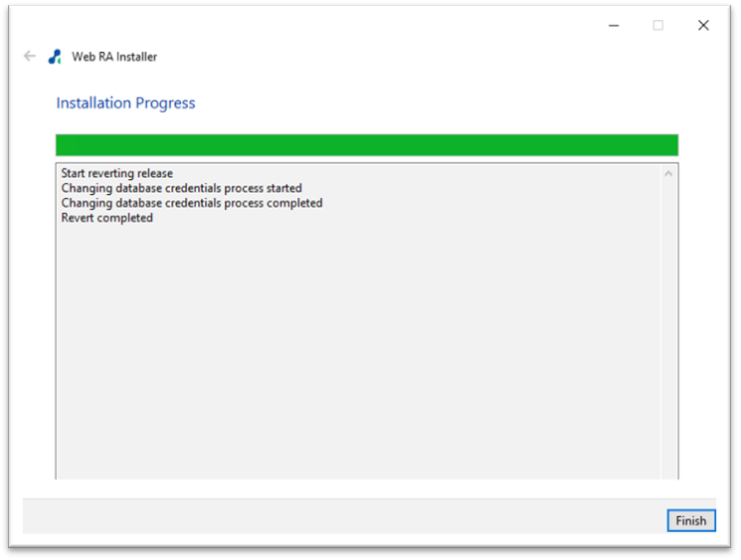Click the 'Installation Progress' heading
The width and height of the screenshot is (741, 560).
point(125,103)
